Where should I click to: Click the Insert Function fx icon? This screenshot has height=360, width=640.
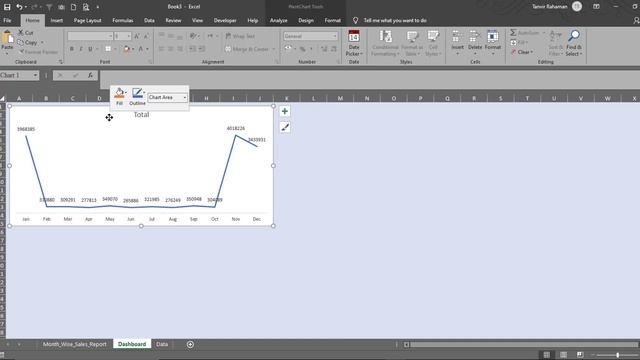pos(90,75)
